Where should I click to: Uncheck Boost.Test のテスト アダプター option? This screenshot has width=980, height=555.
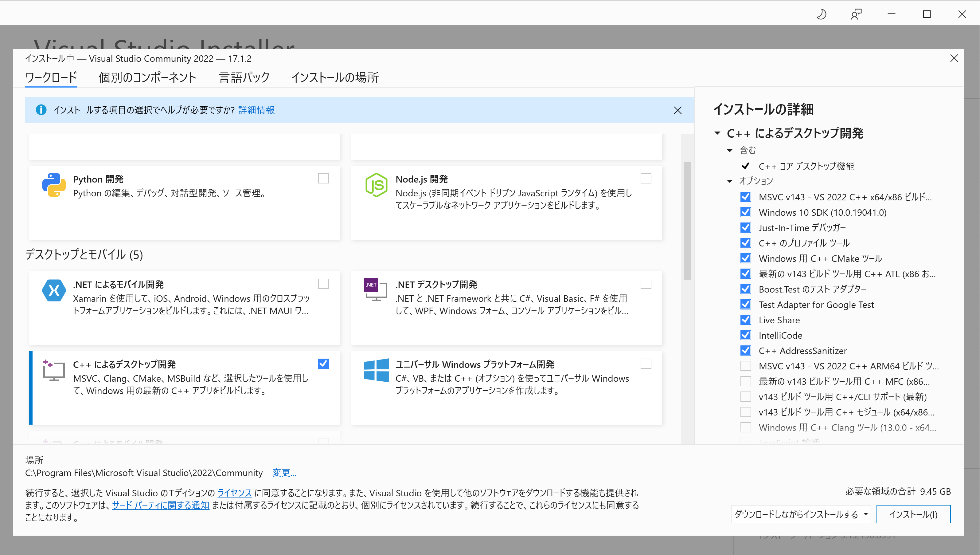tap(746, 289)
